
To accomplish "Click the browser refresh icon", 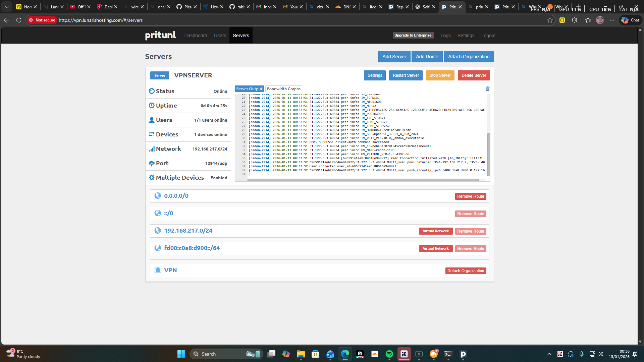I will 19,20.
